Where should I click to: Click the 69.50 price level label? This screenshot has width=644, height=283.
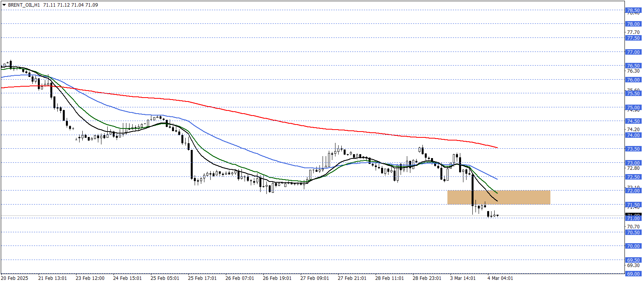[633, 260]
